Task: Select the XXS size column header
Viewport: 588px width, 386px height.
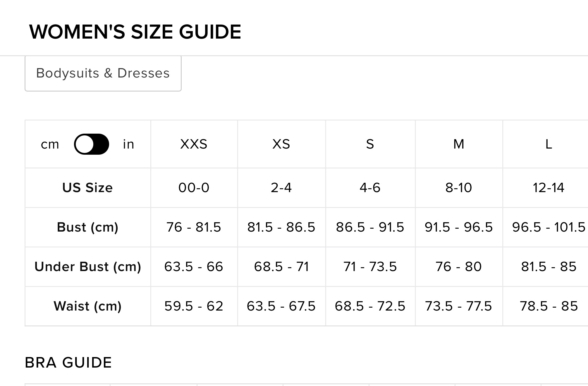Action: [194, 144]
